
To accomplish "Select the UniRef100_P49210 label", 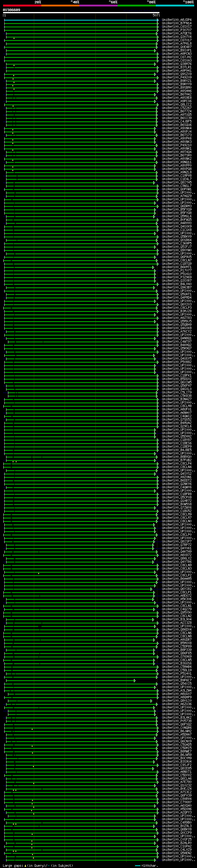I will (x=177, y=145).
